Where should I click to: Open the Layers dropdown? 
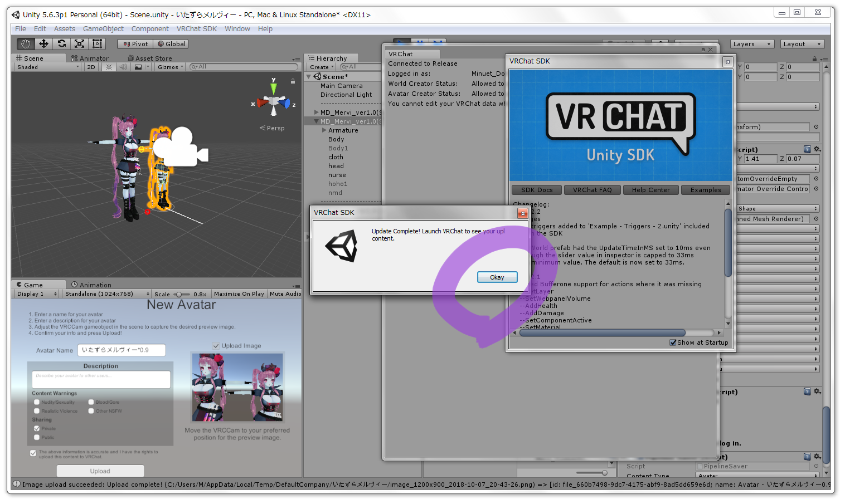pos(752,44)
